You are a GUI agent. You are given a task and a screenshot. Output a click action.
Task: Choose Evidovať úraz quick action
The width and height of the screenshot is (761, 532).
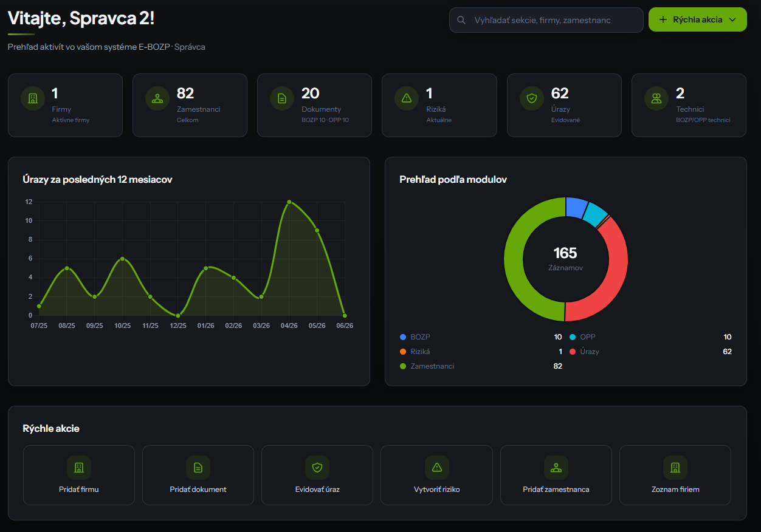pos(317,476)
